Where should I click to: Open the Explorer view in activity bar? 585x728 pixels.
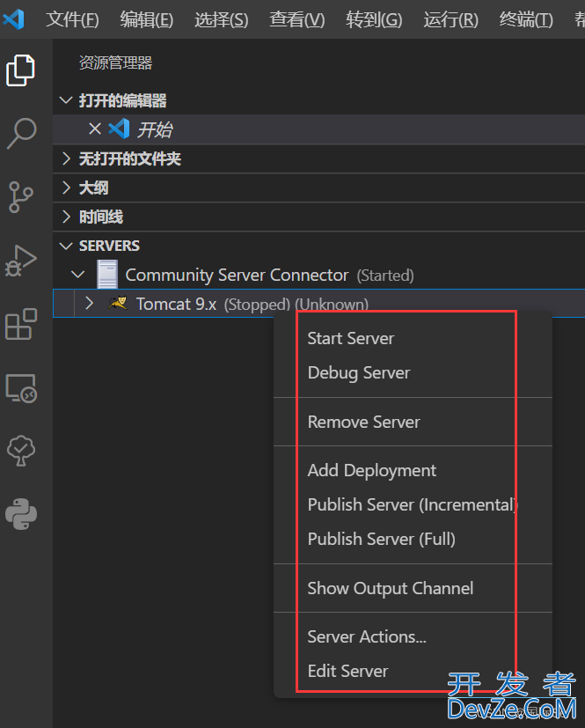pos(20,70)
